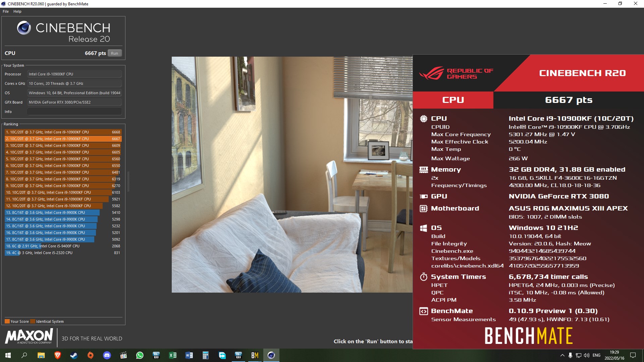Image resolution: width=644 pixels, height=362 pixels.
Task: Run the CPU benchmark
Action: point(115,53)
